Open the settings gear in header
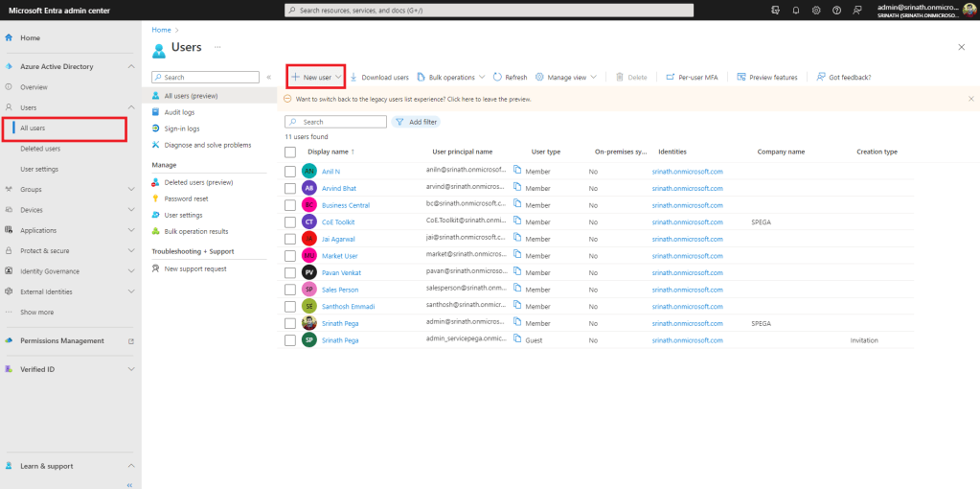The image size is (980, 489). (816, 10)
